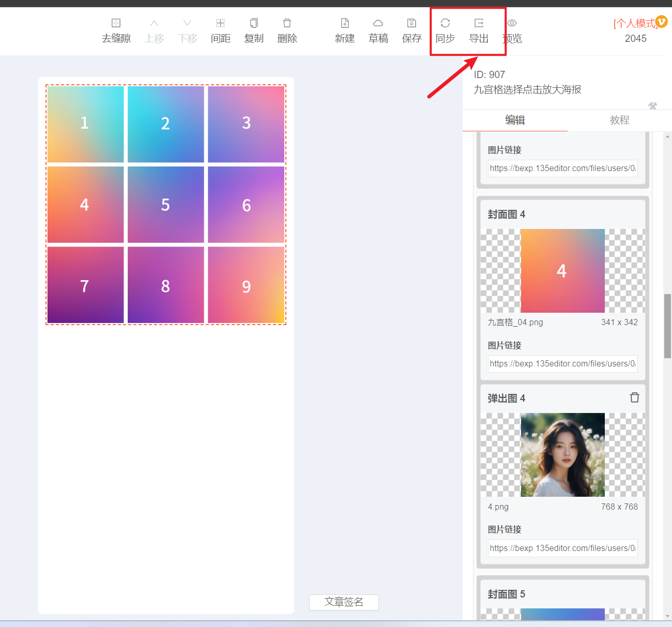This screenshot has width=672, height=627.
Task: Open the 草稿 drafts cloud icon
Action: click(x=378, y=23)
